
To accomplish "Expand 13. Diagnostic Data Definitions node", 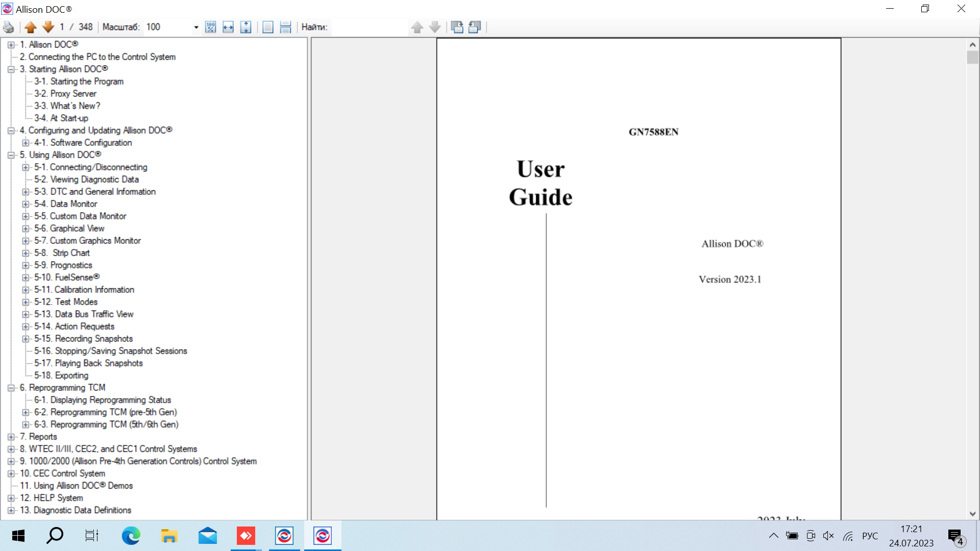I will (11, 510).
